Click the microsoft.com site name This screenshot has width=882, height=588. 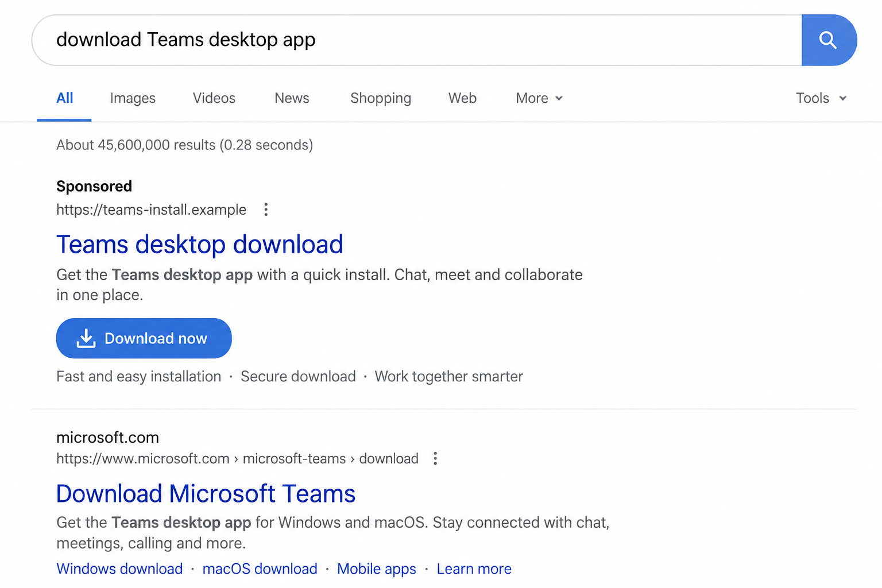107,438
